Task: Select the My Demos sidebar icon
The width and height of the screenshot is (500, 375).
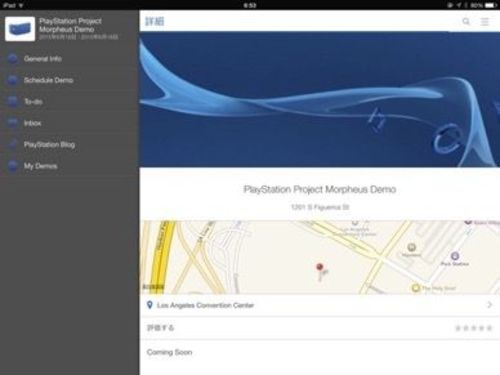Action: tap(13, 166)
